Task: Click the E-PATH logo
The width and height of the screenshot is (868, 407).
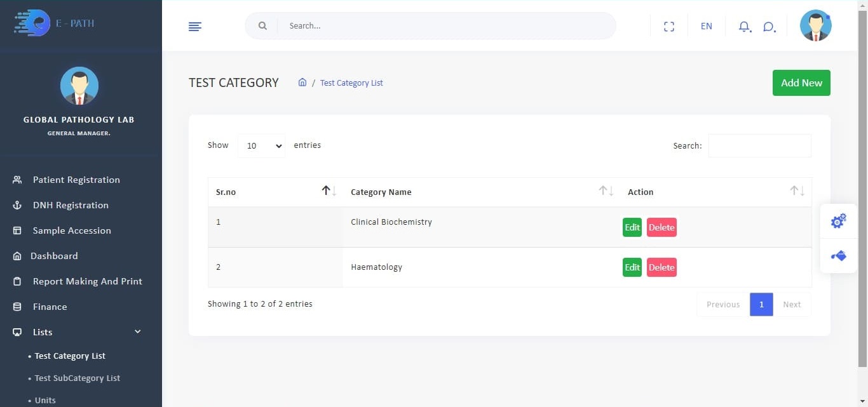Action: click(x=55, y=23)
